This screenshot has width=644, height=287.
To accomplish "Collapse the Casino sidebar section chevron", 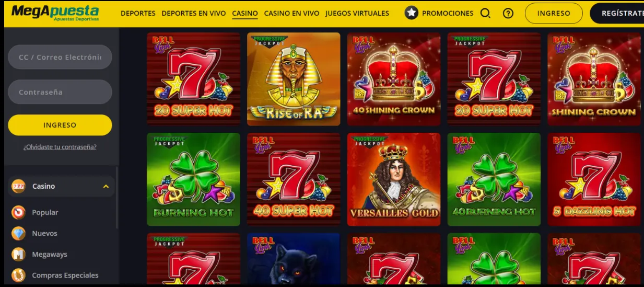I will [x=106, y=186].
